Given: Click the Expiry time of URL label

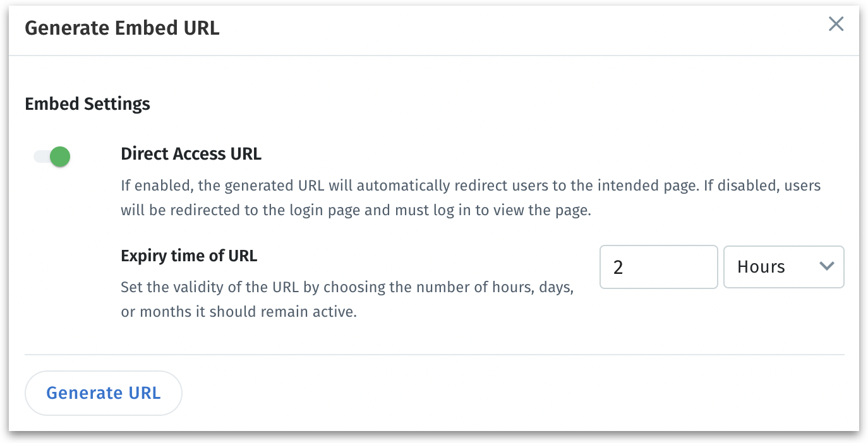Looking at the screenshot, I should [x=189, y=256].
